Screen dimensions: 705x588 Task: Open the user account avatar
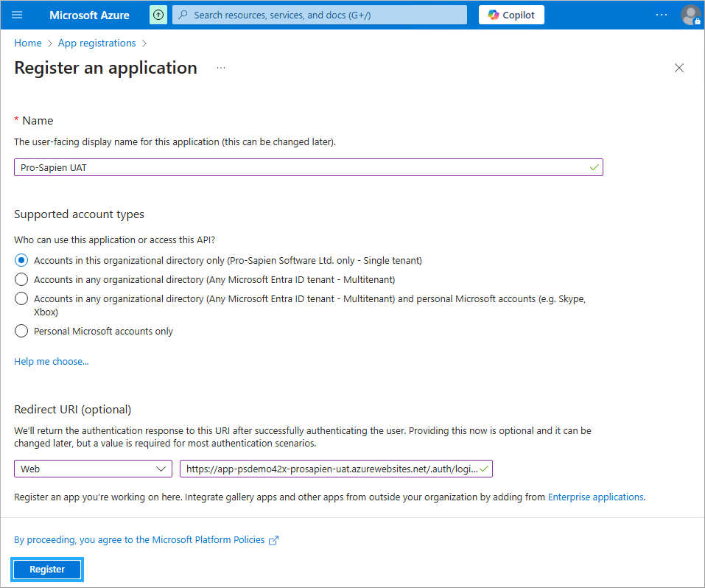point(690,15)
